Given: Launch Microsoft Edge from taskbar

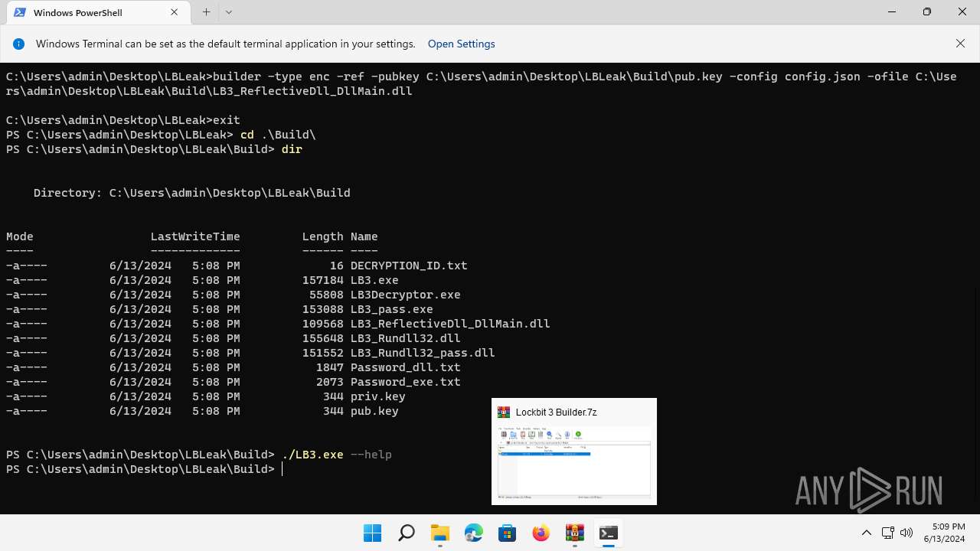Looking at the screenshot, I should (x=473, y=533).
